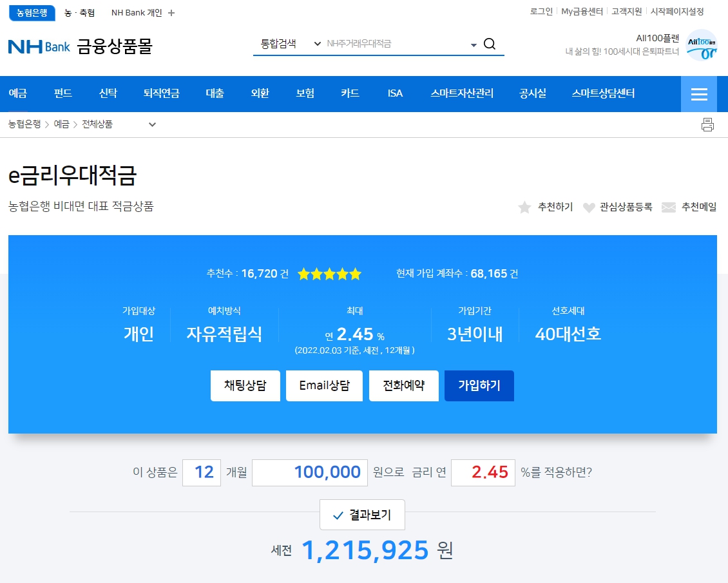Click the 농협은행 breadcrumb link
728x583 pixels.
pyautogui.click(x=24, y=124)
